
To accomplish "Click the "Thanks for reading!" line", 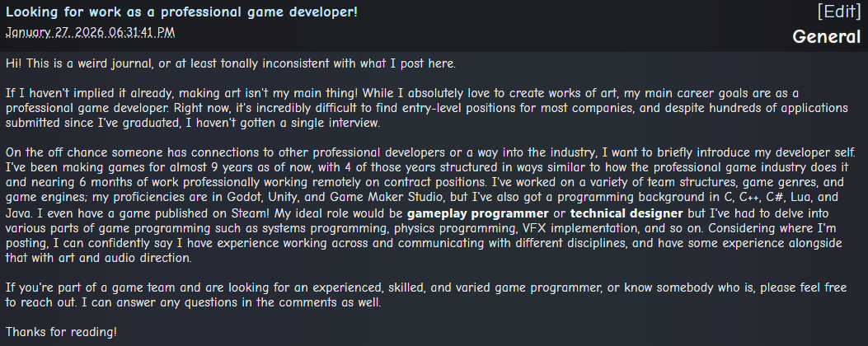I will click(62, 332).
